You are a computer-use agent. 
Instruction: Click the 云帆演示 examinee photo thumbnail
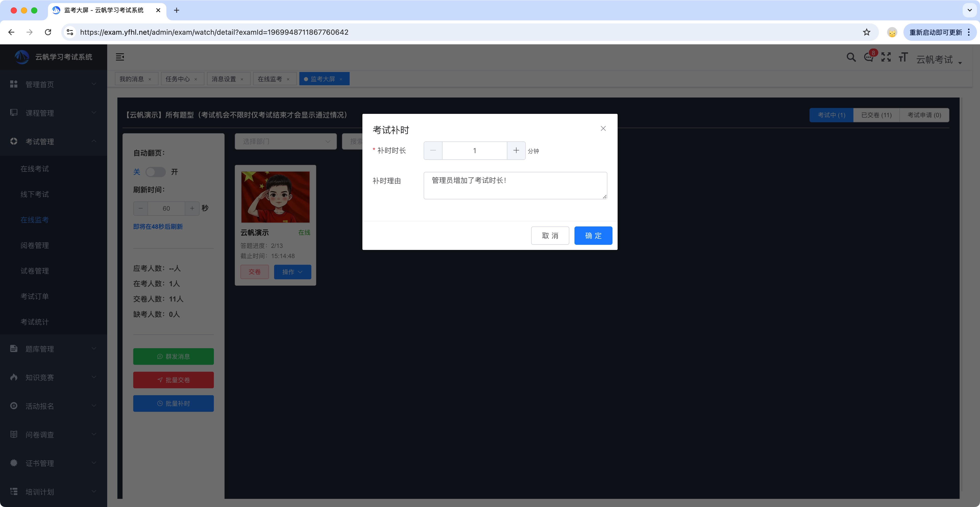(275, 197)
